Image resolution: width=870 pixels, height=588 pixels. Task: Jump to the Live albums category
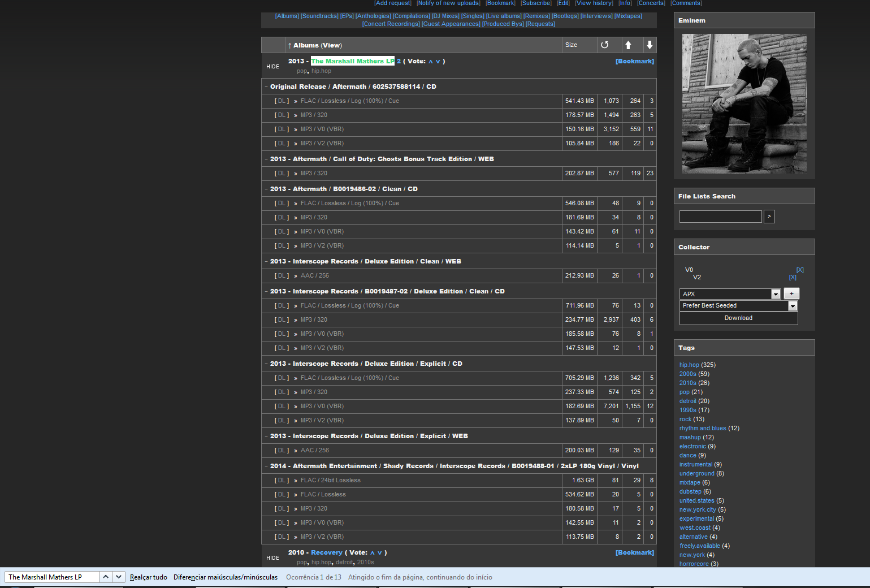[504, 16]
